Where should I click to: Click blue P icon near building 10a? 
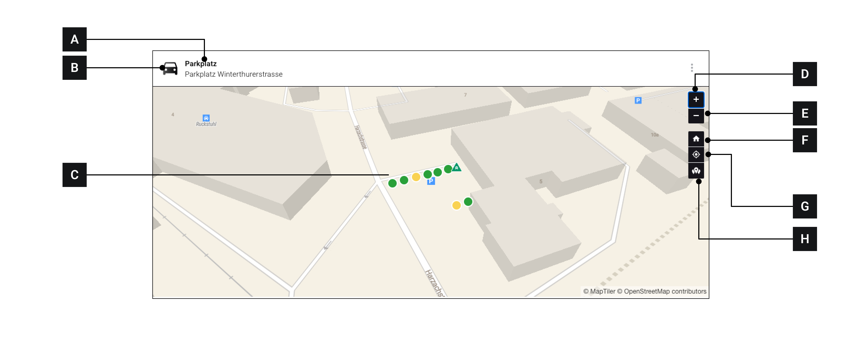pyautogui.click(x=638, y=100)
